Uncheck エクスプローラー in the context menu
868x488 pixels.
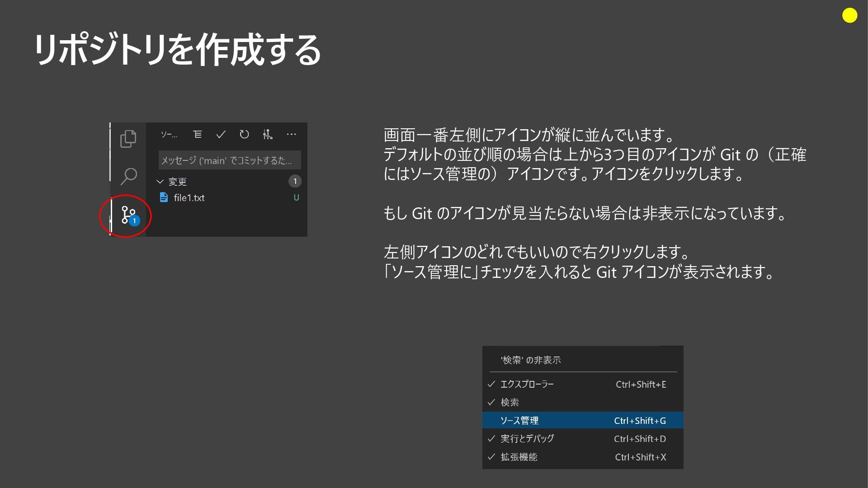(x=527, y=384)
